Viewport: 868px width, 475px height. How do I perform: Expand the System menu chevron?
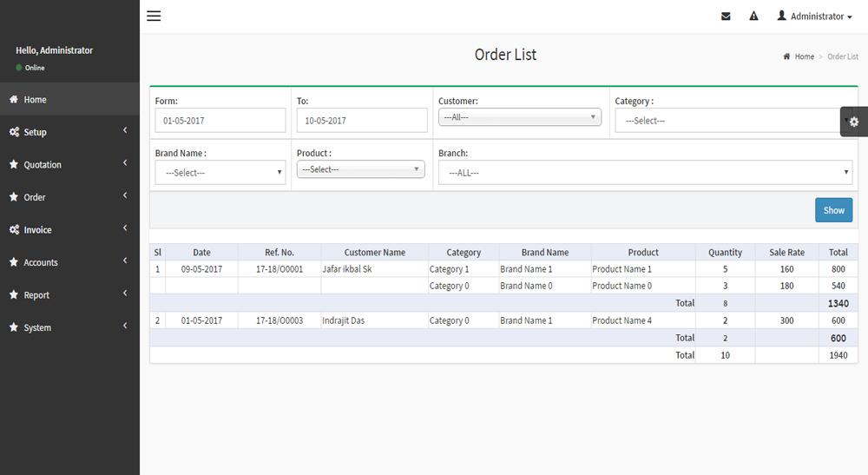click(125, 326)
